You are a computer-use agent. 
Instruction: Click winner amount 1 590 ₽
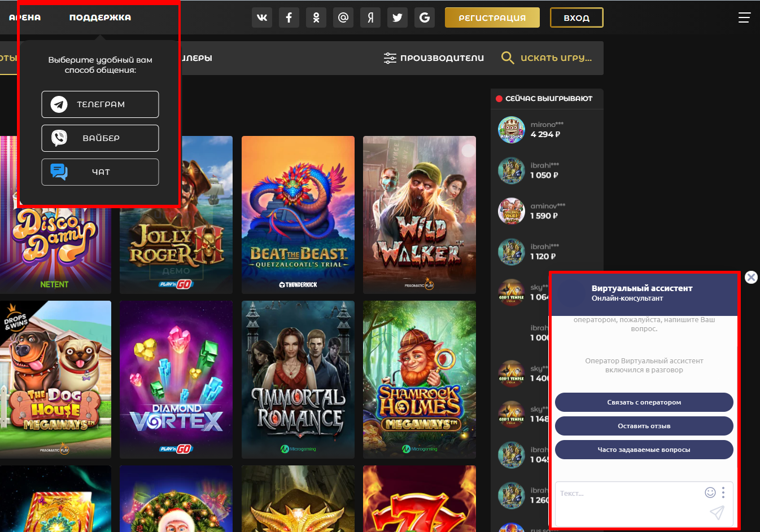point(544,216)
